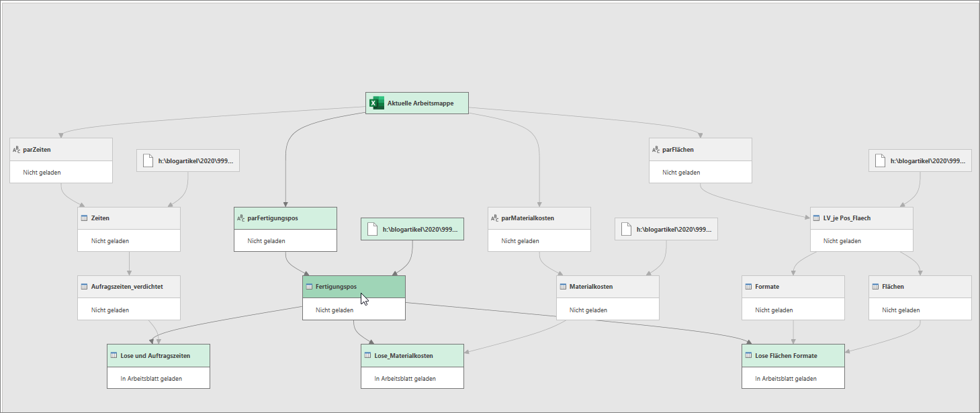Click 'In Arbeitsblatt geladen' under Lose Flächen Formate
Screen dimensions: 980x413
click(785, 379)
